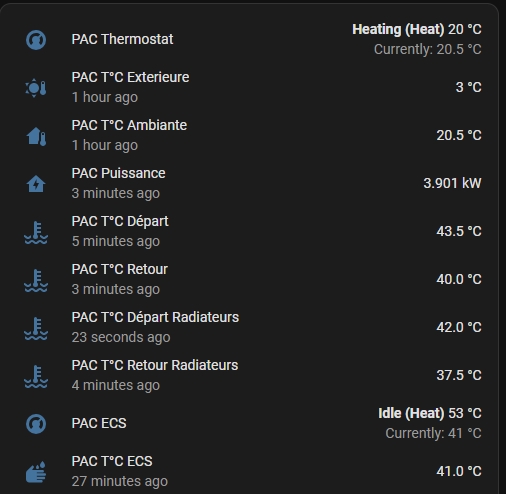Click the 43.5 °C Départ temperature value
506x494 pixels.
click(x=459, y=231)
